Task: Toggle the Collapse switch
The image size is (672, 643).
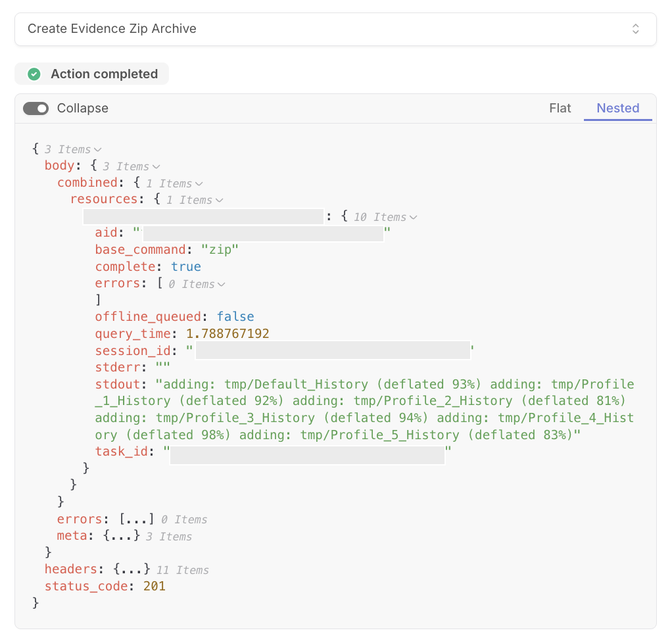Action: [x=36, y=108]
